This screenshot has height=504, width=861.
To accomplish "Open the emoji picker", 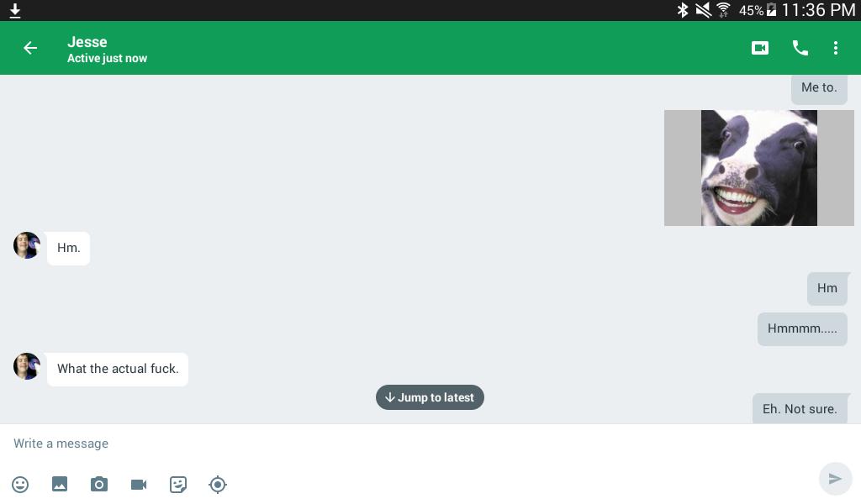I will coord(20,484).
